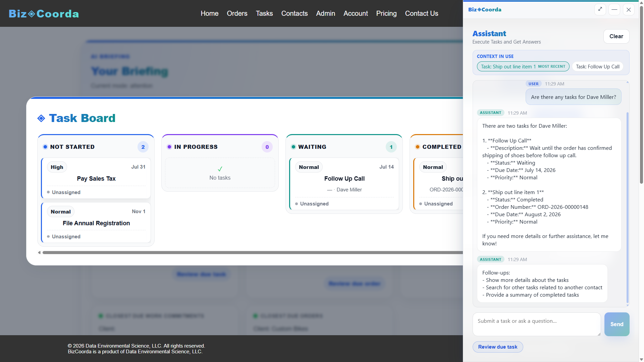Click the assistant chat scrollbar
Viewport: 644px width, 362px height.
point(627,208)
